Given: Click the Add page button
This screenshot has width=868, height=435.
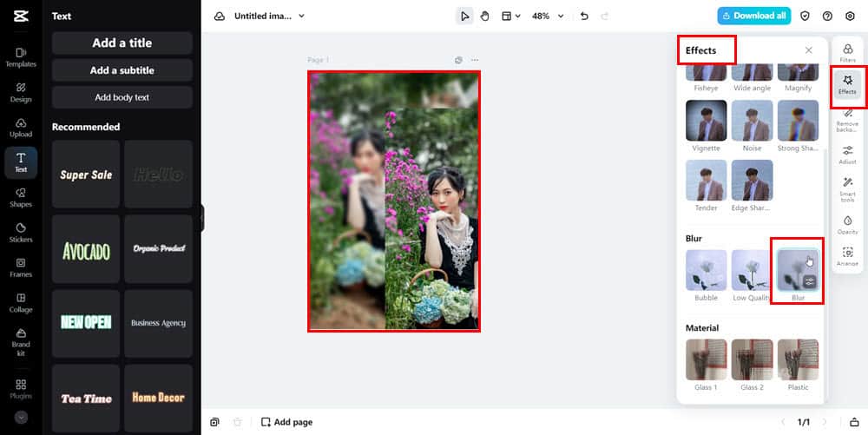Looking at the screenshot, I should click(x=286, y=422).
